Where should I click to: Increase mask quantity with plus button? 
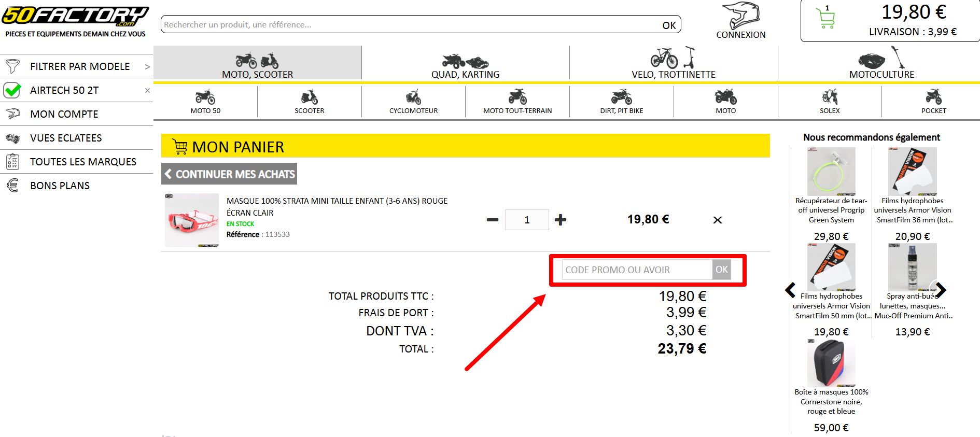point(561,220)
